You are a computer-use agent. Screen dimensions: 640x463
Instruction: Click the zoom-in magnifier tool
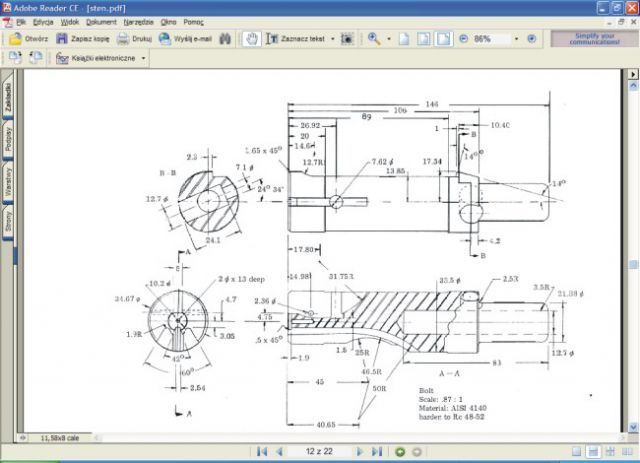click(x=373, y=39)
